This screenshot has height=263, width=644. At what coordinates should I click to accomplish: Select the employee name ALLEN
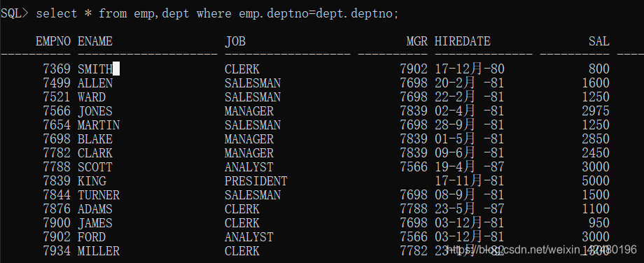(x=95, y=83)
